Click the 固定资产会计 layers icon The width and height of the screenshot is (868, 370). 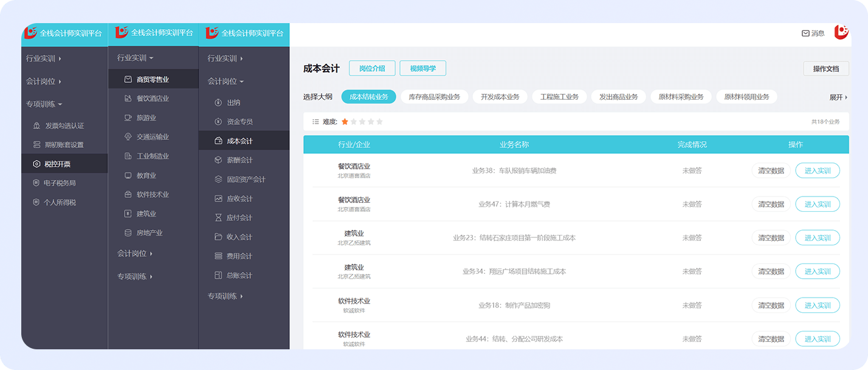[218, 180]
